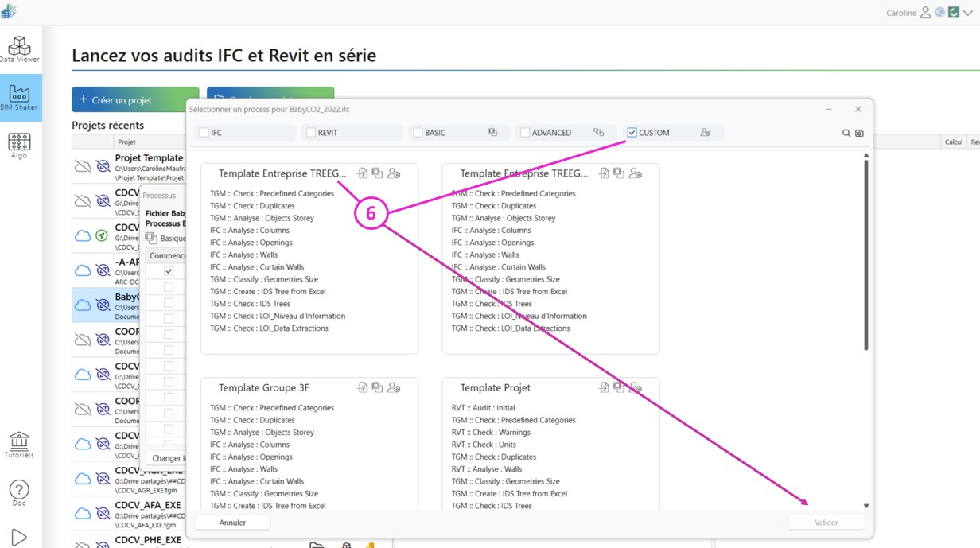Select the Algo sidebar icon
Viewport: 980px width, 548px height.
click(19, 146)
